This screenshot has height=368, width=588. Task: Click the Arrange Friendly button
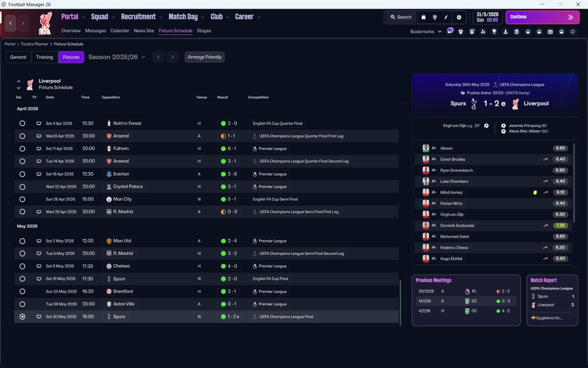tap(204, 57)
